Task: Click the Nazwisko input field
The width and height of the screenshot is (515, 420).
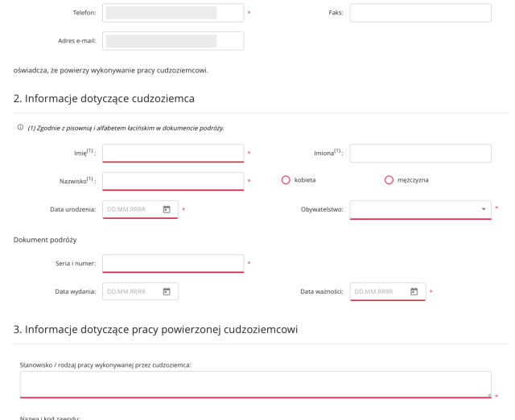Action: (x=172, y=181)
